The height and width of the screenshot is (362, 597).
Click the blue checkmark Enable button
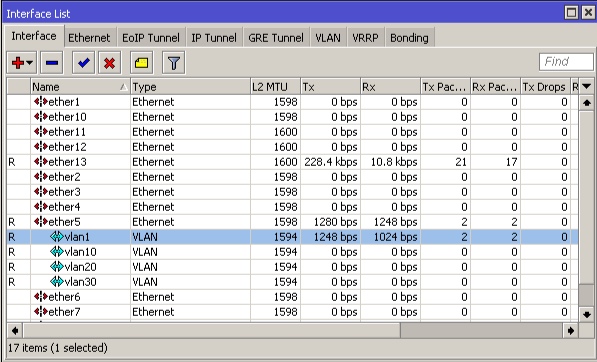click(84, 63)
